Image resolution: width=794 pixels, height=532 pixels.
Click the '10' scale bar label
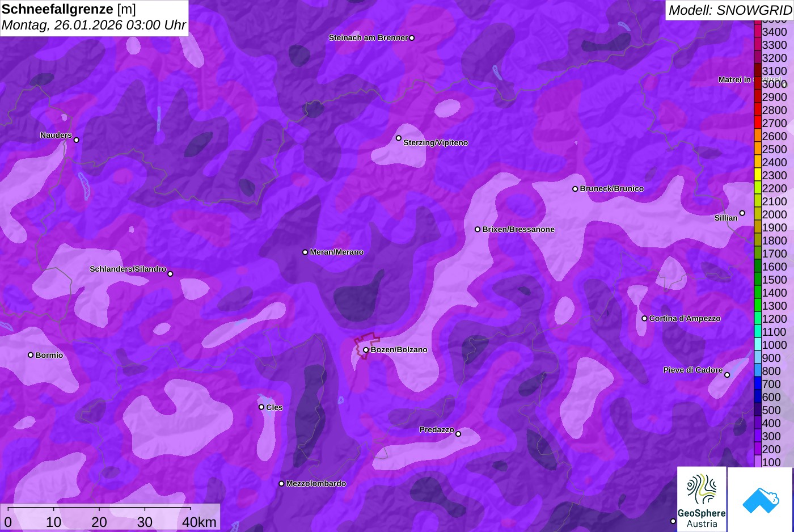click(x=54, y=522)
